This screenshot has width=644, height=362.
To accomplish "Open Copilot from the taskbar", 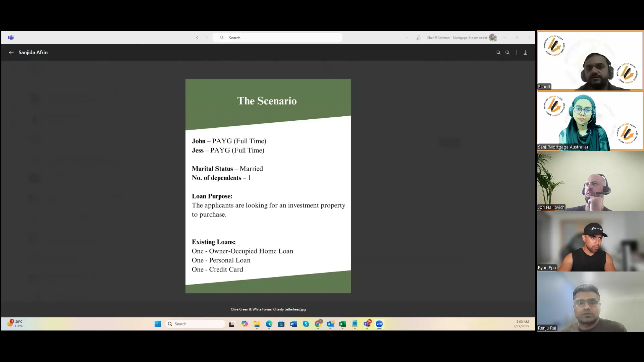I will [245, 324].
